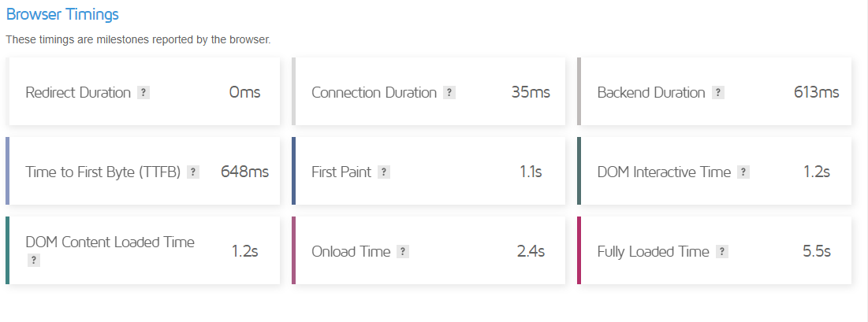
Task: Click the question mark beside Fully Loaded Time
Action: tap(721, 252)
